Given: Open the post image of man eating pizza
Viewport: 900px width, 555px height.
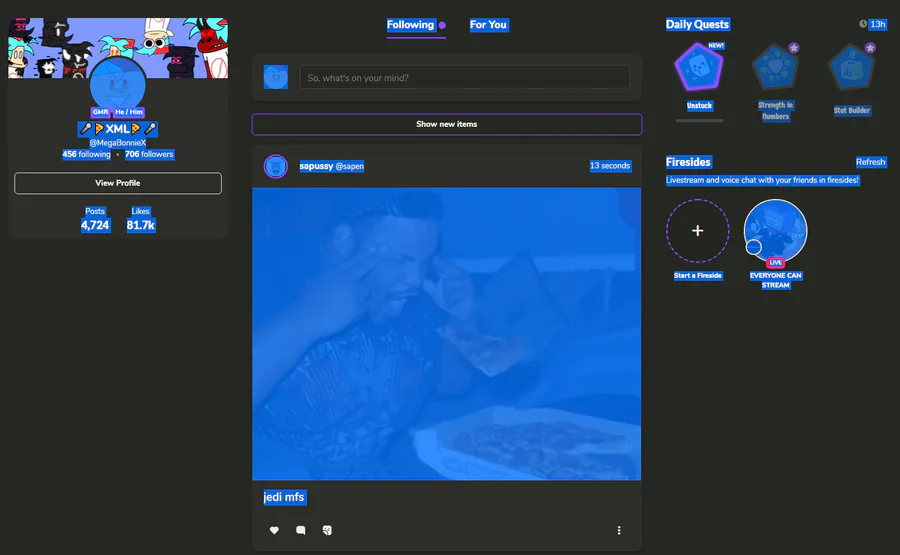Looking at the screenshot, I should tap(447, 334).
